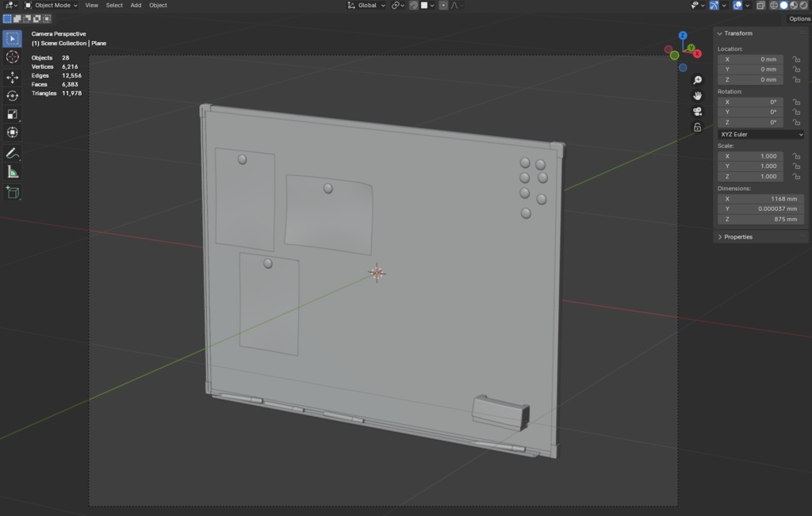812x516 pixels.
Task: Click the Dimensions X field 1168 mm
Action: click(760, 199)
